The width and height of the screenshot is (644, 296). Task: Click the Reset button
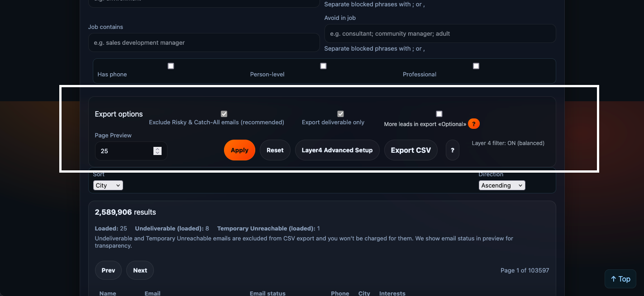tap(275, 150)
